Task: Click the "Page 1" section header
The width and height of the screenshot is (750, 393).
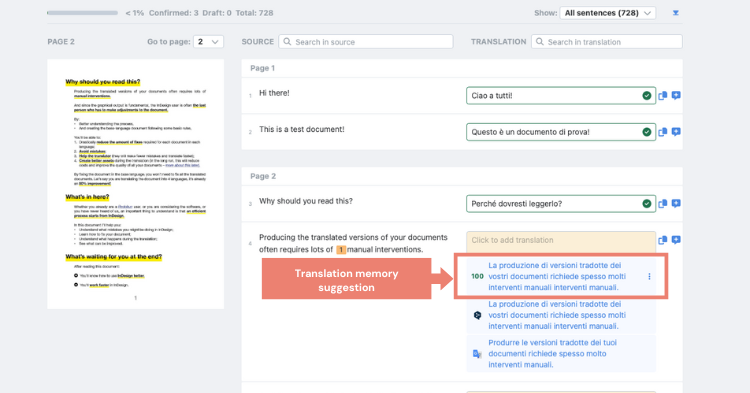Action: coord(263,68)
